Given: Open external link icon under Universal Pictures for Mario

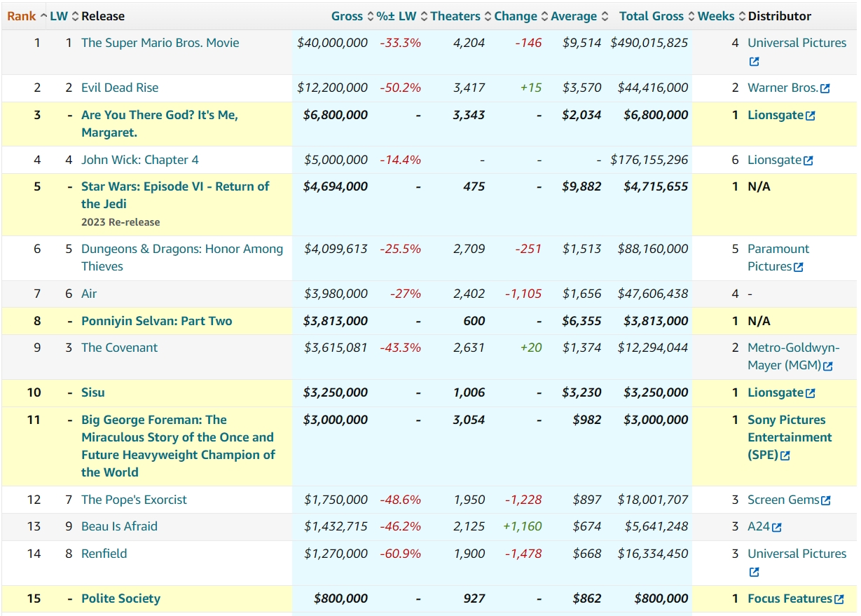Looking at the screenshot, I should (754, 62).
